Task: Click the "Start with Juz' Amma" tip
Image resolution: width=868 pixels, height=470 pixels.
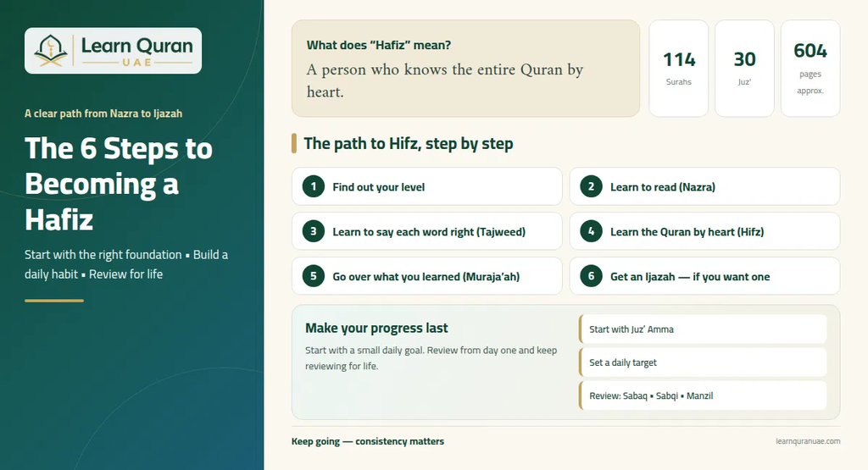Action: [x=703, y=329]
